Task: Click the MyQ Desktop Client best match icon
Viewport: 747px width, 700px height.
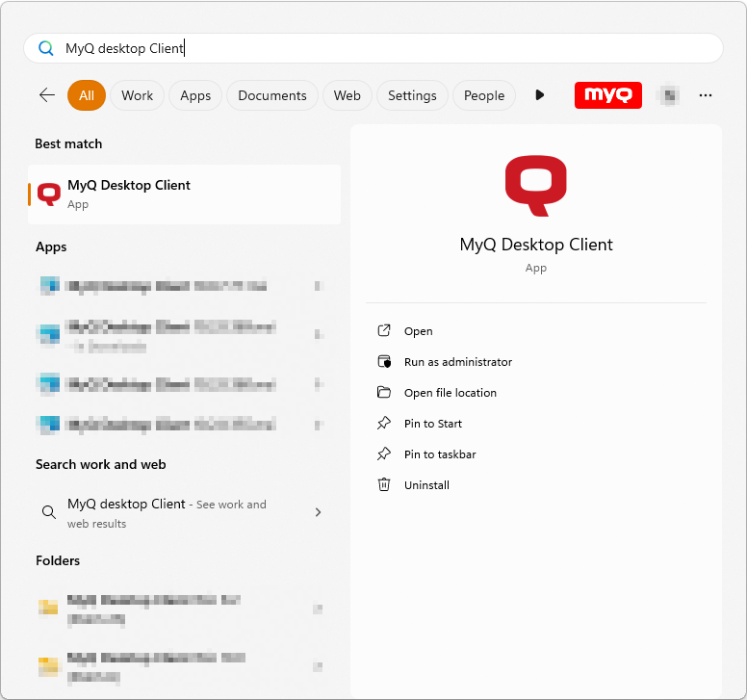Action: click(x=48, y=194)
